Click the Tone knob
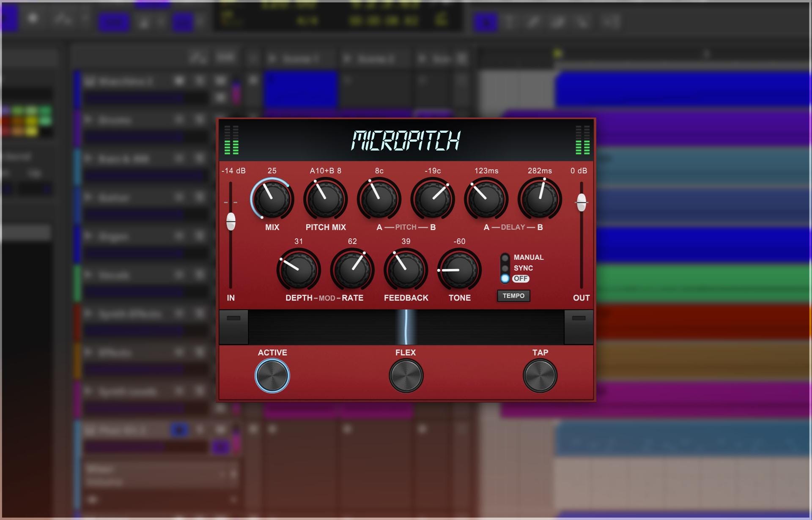 coord(459,270)
